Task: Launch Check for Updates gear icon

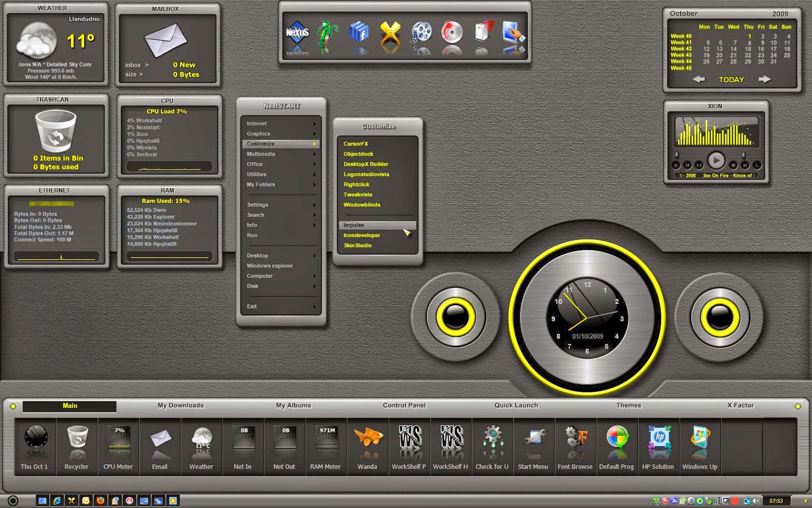Action: (x=492, y=447)
